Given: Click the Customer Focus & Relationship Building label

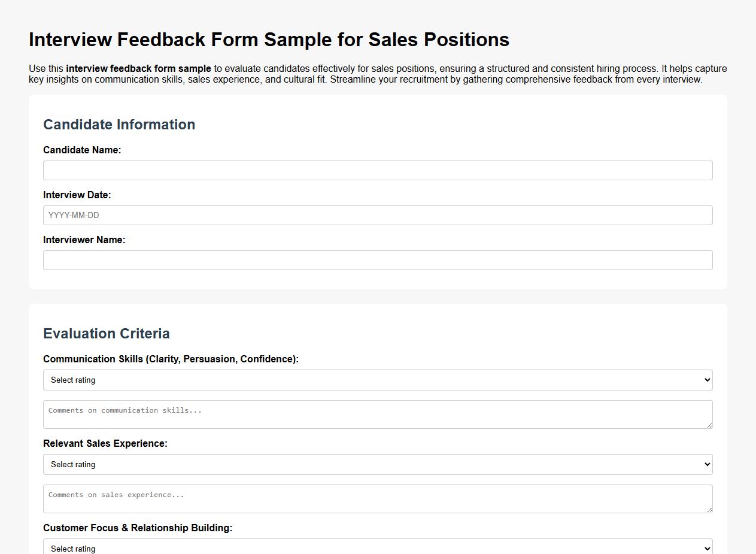Looking at the screenshot, I should click(138, 528).
